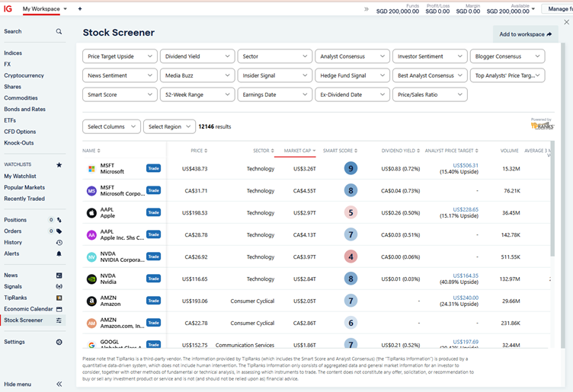The height and width of the screenshot is (392, 573).
Task: Open the Insider Signal filter
Action: coord(275,75)
